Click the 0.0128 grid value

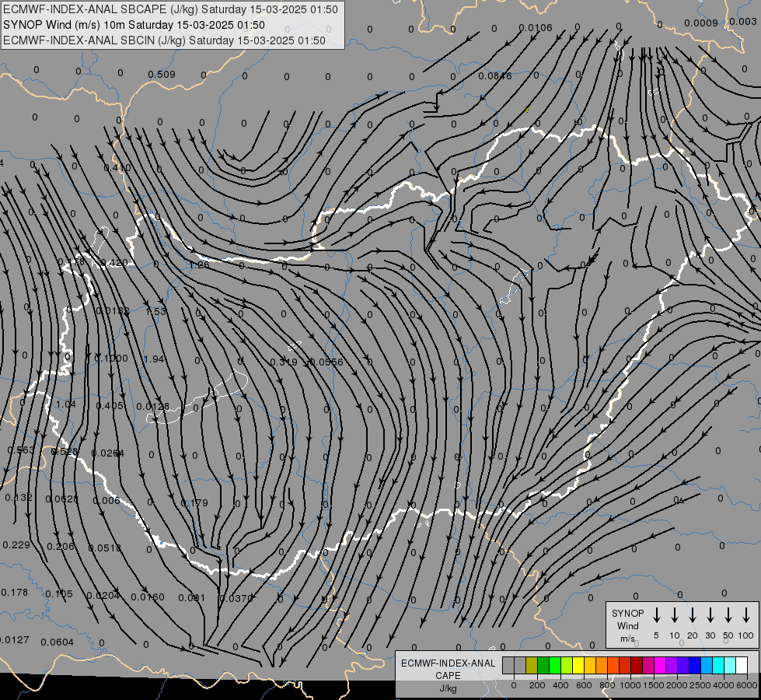[153, 407]
